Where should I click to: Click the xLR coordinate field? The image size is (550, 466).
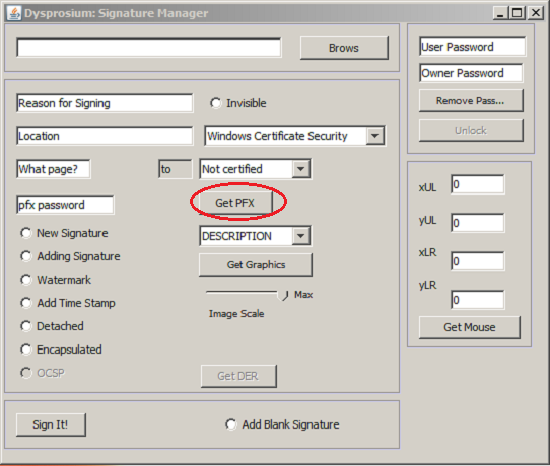click(478, 261)
